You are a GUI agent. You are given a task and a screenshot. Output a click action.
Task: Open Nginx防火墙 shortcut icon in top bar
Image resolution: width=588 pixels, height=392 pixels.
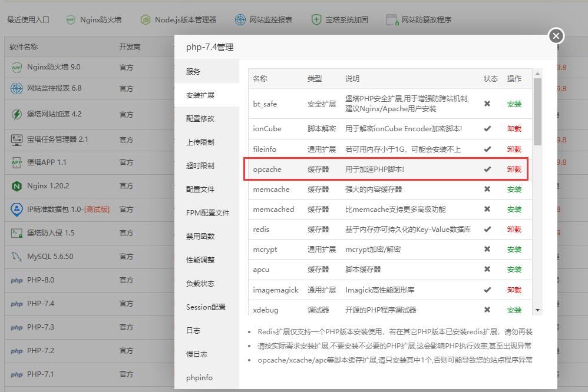(70, 19)
